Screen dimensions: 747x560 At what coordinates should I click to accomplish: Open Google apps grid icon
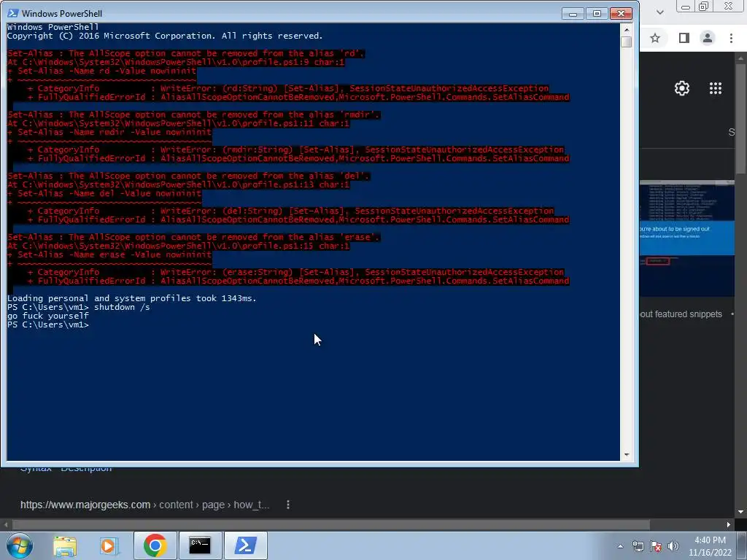716,88
